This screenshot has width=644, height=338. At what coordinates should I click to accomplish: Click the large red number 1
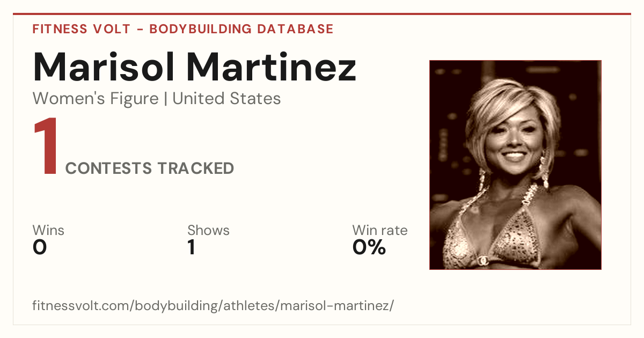point(46,148)
